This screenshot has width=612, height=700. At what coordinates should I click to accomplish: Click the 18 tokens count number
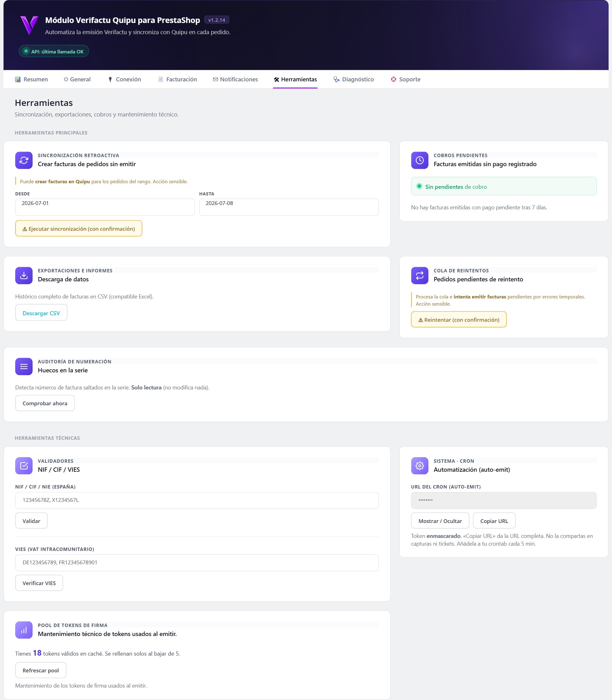[37, 652]
